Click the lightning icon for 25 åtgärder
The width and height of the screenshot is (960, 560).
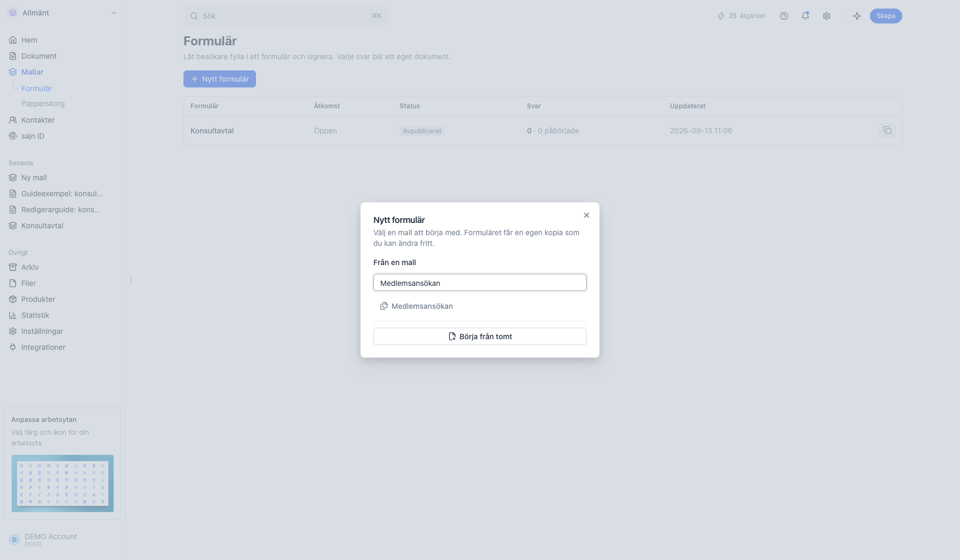[x=721, y=16]
